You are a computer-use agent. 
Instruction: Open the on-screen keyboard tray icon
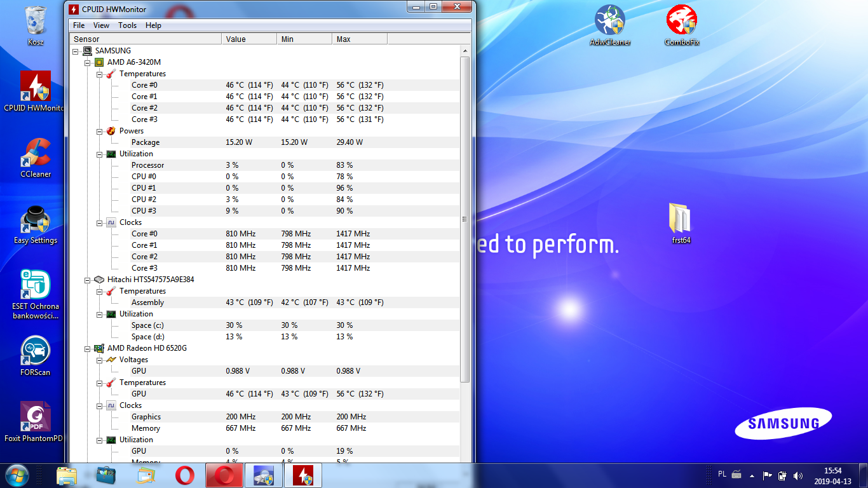tap(736, 475)
